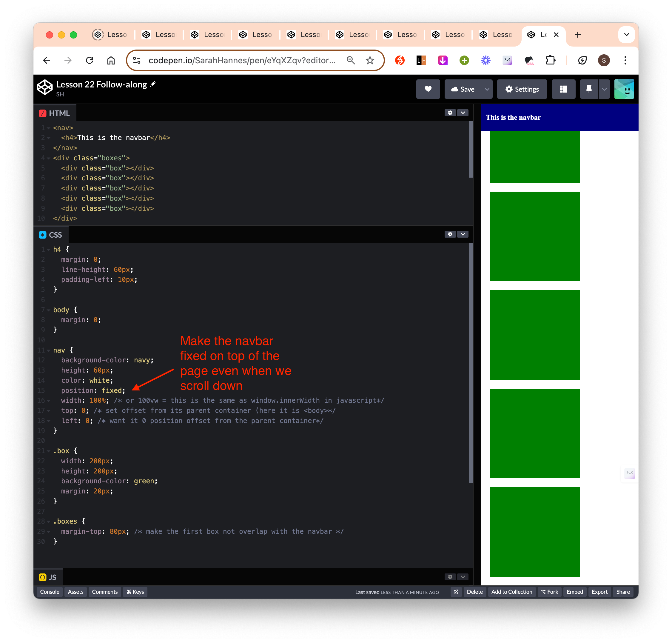
Task: Fold the h4 rule in CSS
Action: [x=49, y=250]
